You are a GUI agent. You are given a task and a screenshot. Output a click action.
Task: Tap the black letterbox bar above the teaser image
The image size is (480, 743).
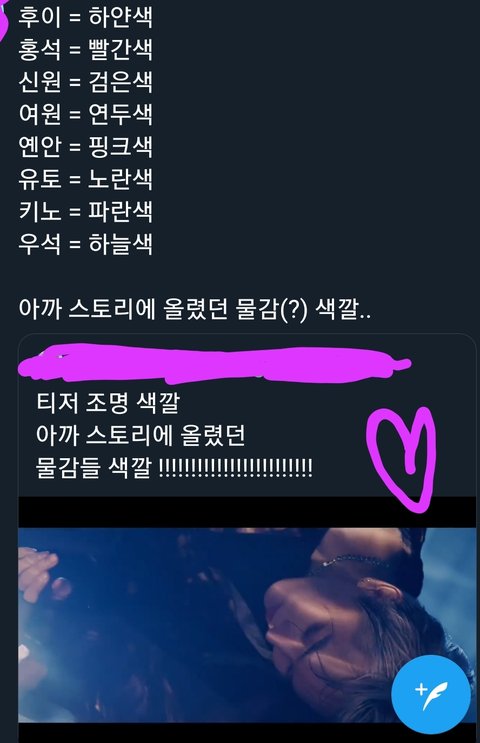point(247,512)
